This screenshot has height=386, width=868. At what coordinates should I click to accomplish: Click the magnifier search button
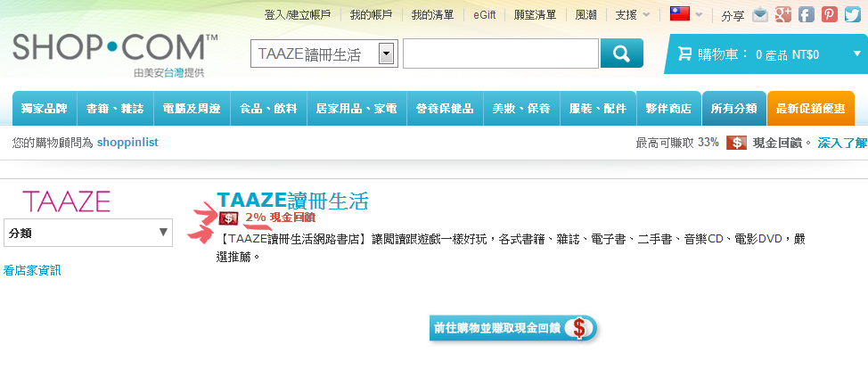pyautogui.click(x=622, y=53)
